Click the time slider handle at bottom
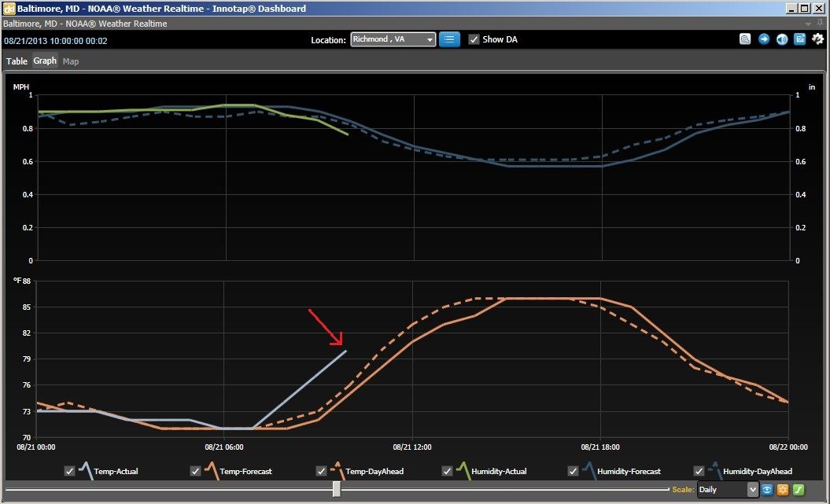 tap(336, 489)
